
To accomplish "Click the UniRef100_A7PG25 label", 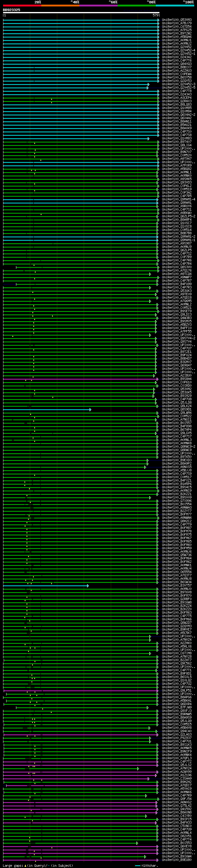I will pyautogui.click(x=177, y=30).
